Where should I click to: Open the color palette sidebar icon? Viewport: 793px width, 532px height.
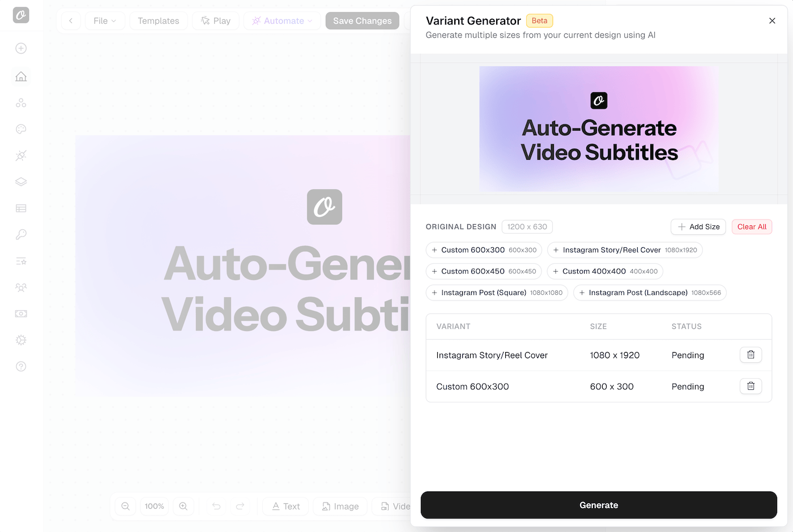[x=21, y=129]
